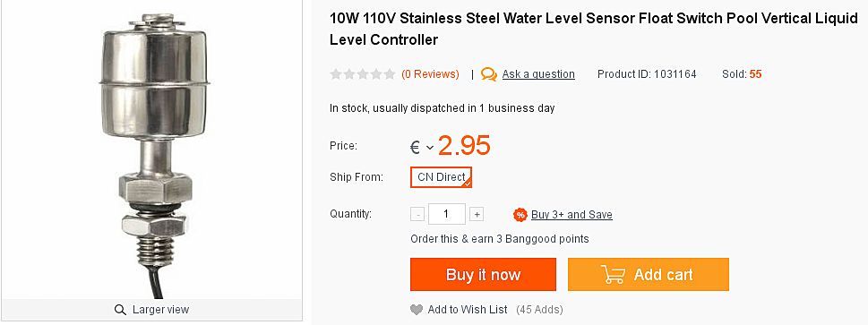The height and width of the screenshot is (325, 868).
Task: Click the speech bubble Ask a question icon
Action: point(489,74)
